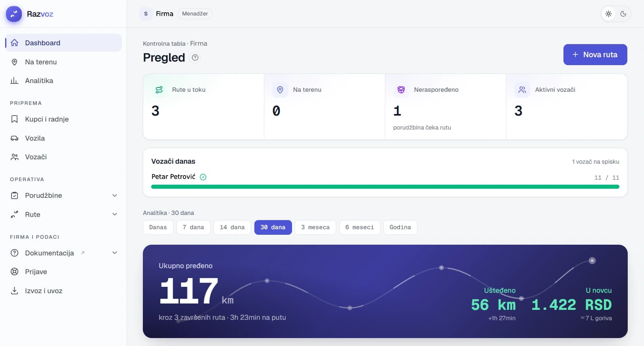Click the Prijave lifebuoy icon
This screenshot has height=346, width=644.
pyautogui.click(x=15, y=272)
